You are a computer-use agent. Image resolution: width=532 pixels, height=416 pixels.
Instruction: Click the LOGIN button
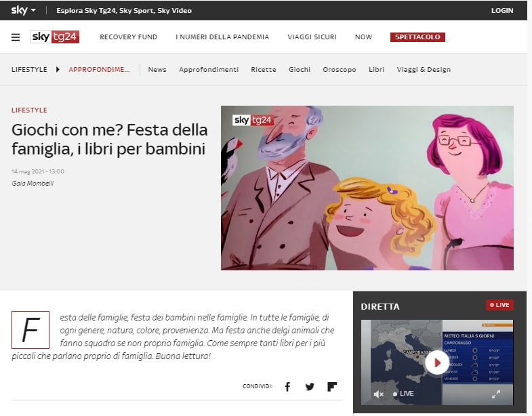click(502, 11)
